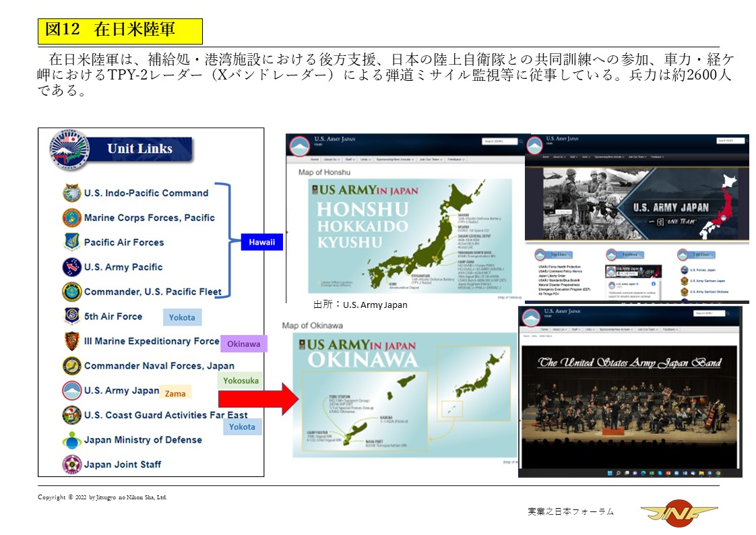Screen dimensions: 756x535
Task: Expand Sponsorship/New Arrivals menu on the Band page
Action: 616,329
